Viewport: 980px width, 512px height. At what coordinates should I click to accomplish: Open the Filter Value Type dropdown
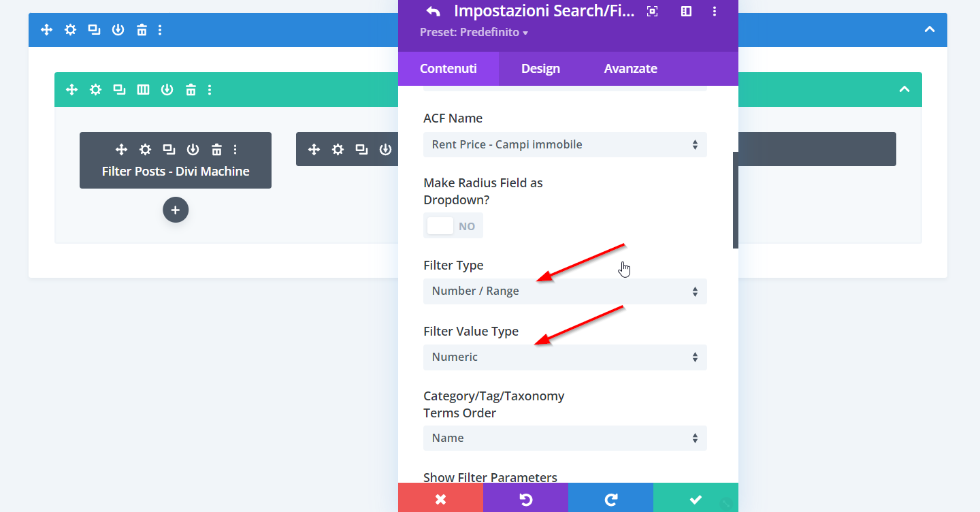(565, 357)
